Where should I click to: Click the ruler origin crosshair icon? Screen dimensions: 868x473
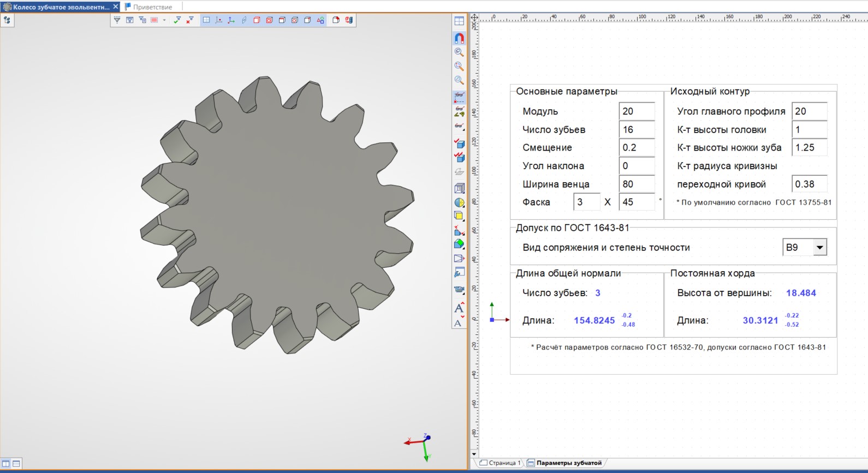tap(474, 17)
